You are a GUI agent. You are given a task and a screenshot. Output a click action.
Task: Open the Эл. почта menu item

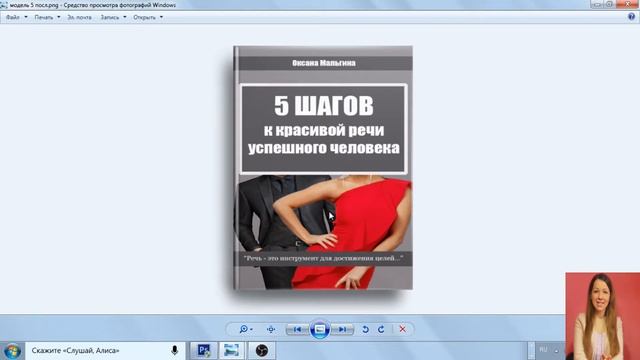coord(79,17)
